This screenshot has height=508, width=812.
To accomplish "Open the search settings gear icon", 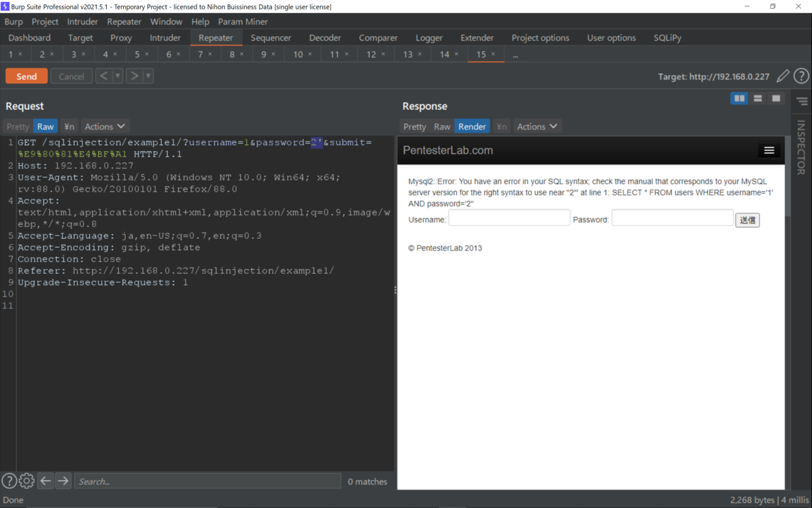I will click(x=26, y=481).
